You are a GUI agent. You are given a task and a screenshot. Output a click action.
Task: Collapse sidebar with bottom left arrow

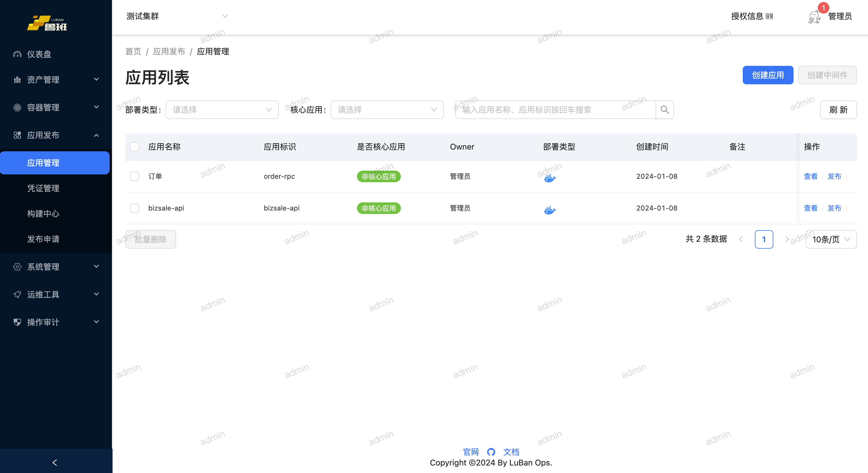(55, 462)
